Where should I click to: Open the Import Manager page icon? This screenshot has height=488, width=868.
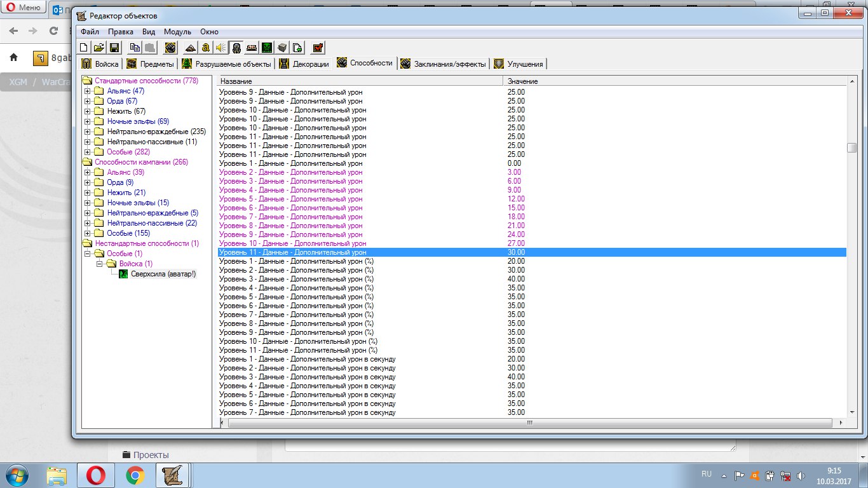point(297,47)
